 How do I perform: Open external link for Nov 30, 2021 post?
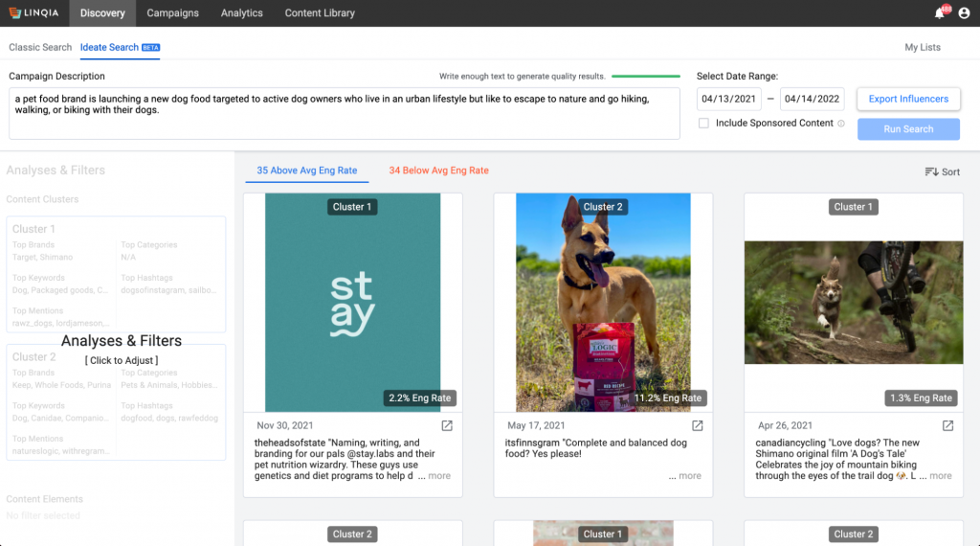(447, 425)
